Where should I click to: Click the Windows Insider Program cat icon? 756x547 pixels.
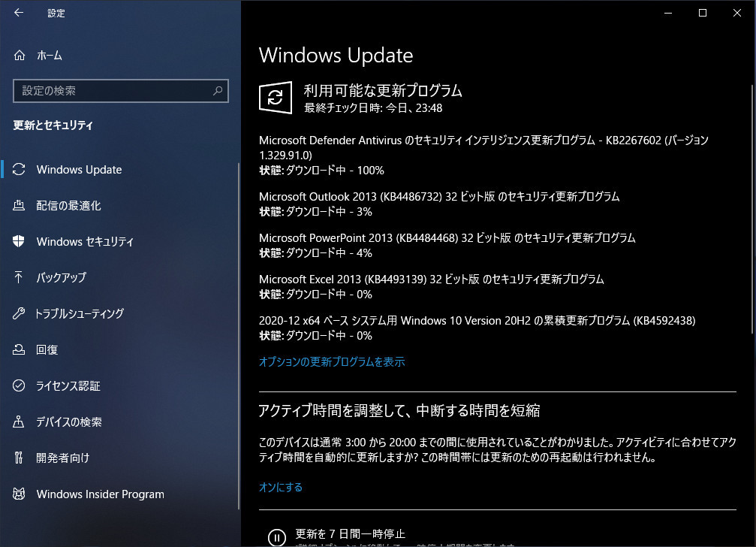coord(19,494)
